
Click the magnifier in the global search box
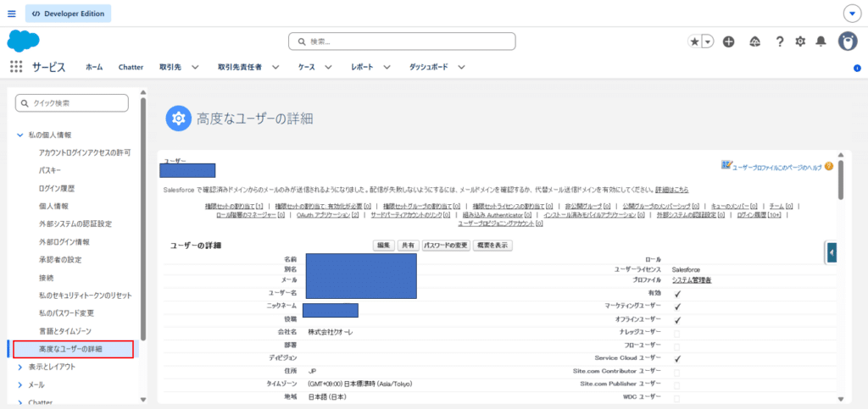[x=302, y=41]
